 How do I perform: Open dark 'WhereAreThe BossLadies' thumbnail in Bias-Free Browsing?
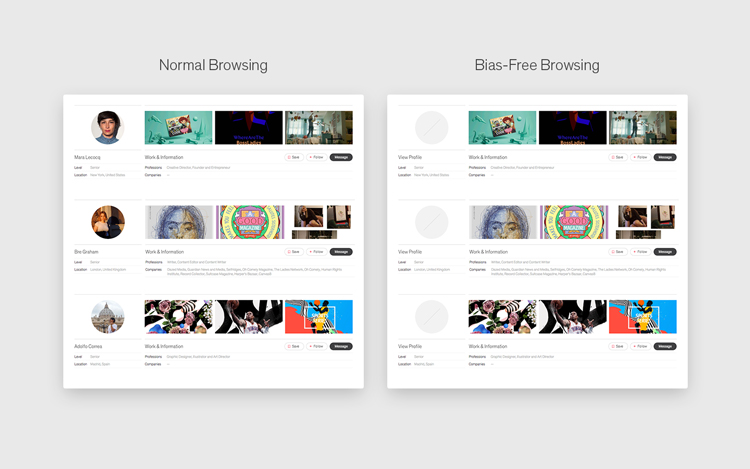point(573,128)
